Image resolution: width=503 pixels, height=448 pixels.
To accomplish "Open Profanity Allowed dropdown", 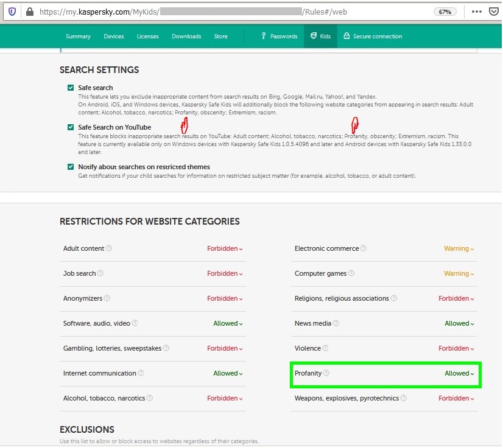I will 459,373.
